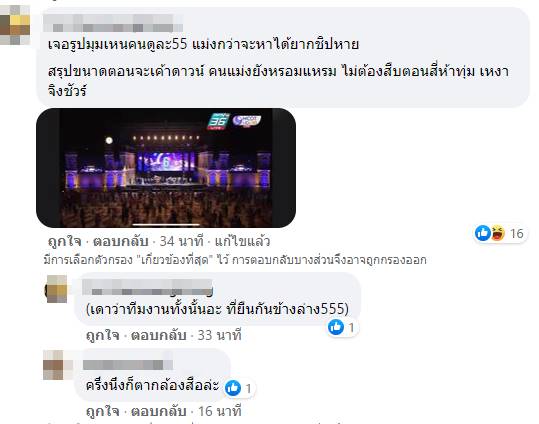Click the 16 นาที timestamp on the last reply
The width and height of the screenshot is (539, 424).
[x=220, y=411]
